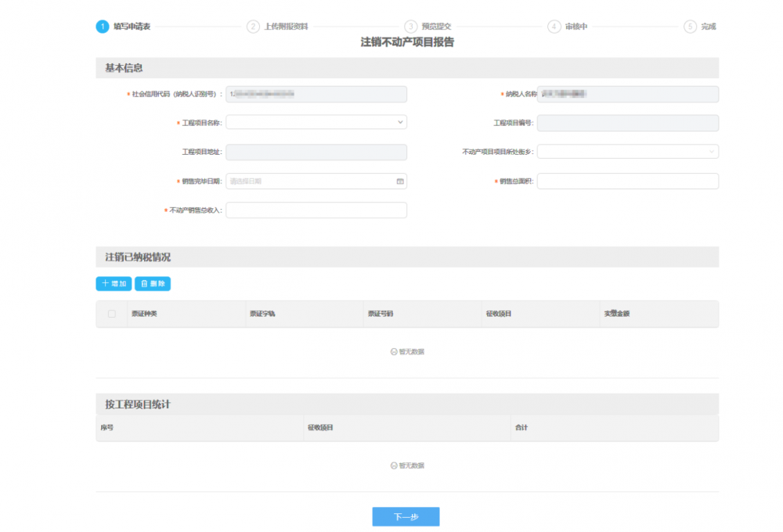Click the 下一步 next step button

pos(406,516)
